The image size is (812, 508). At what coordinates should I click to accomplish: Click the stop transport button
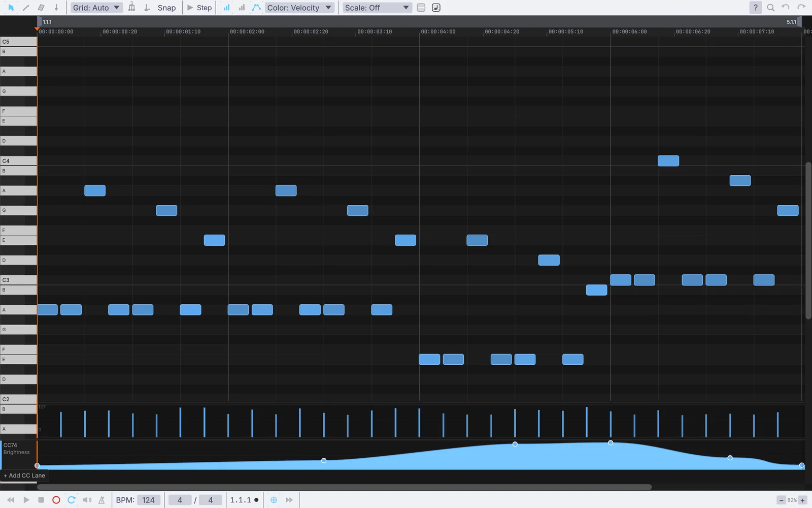tap(41, 500)
